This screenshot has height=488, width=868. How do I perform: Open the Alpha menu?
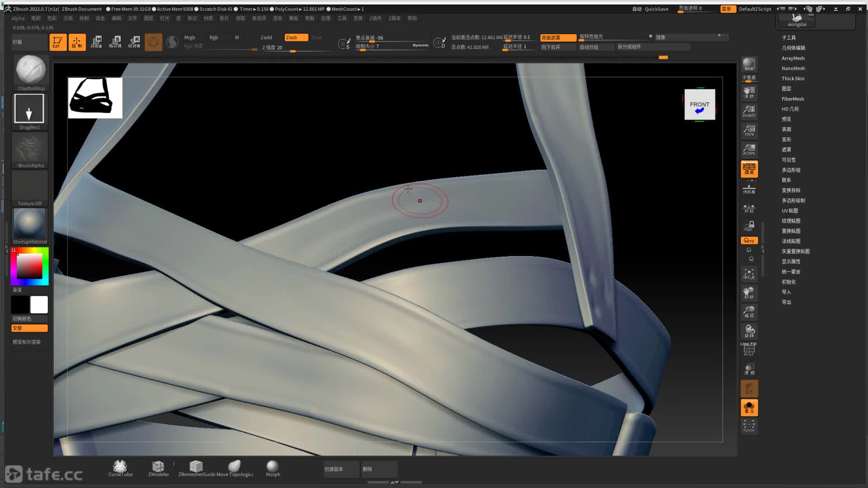[18, 19]
